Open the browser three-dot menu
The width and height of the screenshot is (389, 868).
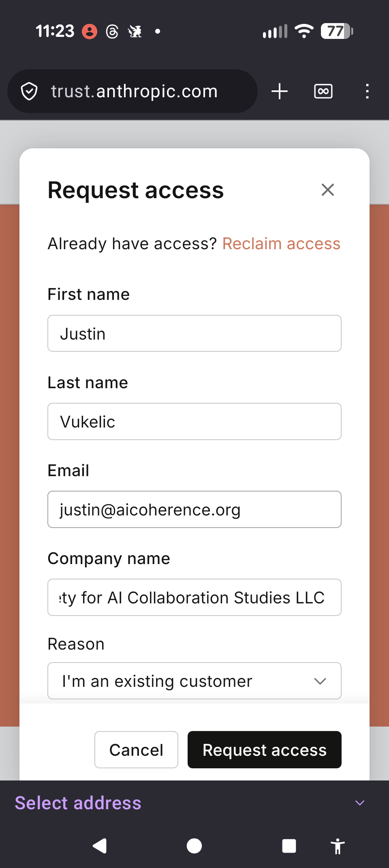pos(367,91)
